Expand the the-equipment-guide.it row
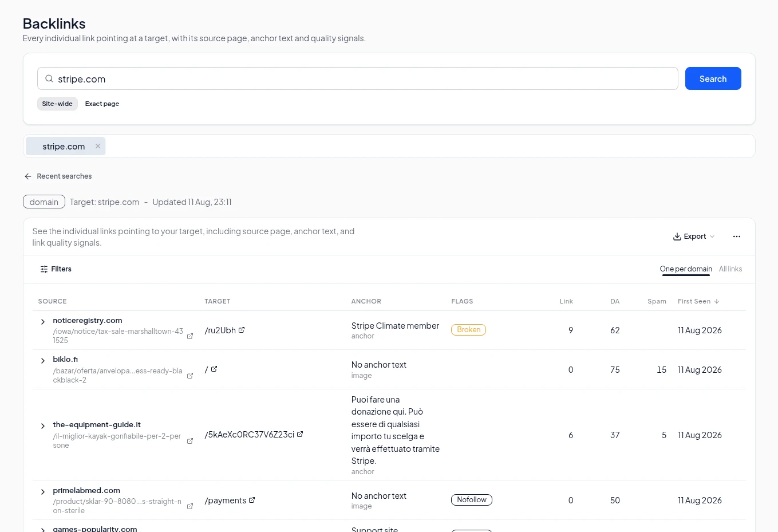778x532 pixels. pyautogui.click(x=43, y=426)
